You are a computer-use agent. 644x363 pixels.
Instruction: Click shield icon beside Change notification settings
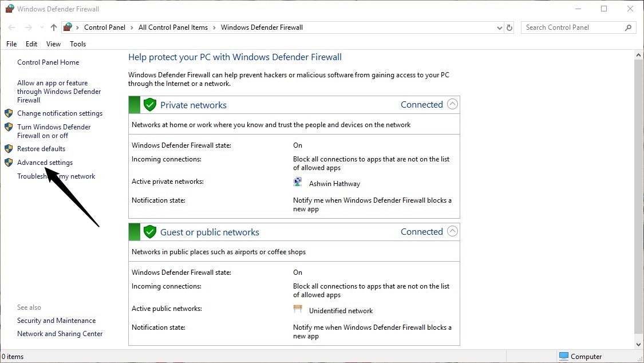[9, 113]
